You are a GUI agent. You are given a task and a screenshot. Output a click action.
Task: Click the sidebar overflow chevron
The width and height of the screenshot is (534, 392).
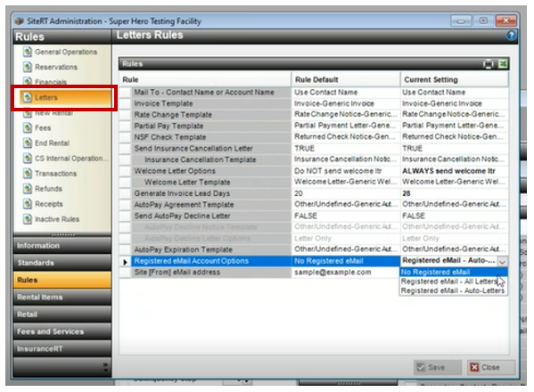pos(105,367)
